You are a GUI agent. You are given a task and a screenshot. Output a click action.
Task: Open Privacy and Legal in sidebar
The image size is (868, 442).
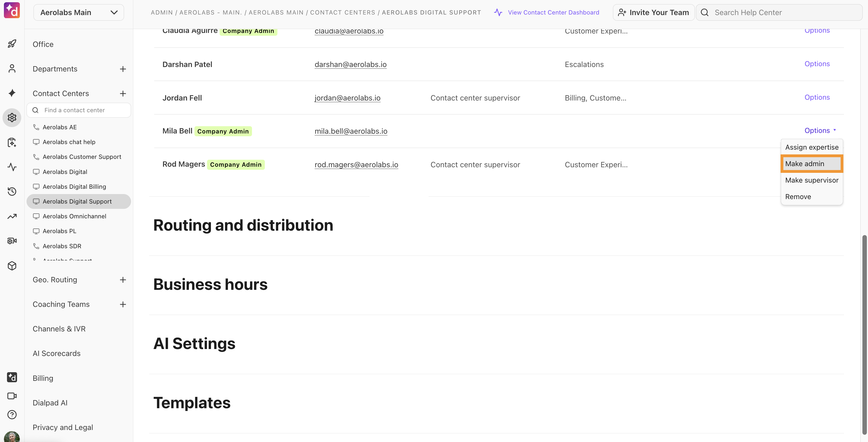tap(63, 427)
